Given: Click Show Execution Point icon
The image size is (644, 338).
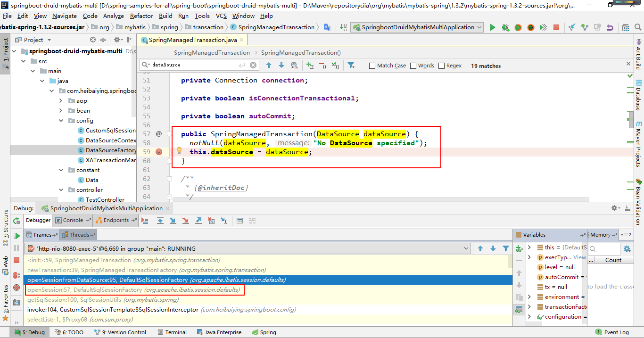Looking at the screenshot, I should coord(145,220).
